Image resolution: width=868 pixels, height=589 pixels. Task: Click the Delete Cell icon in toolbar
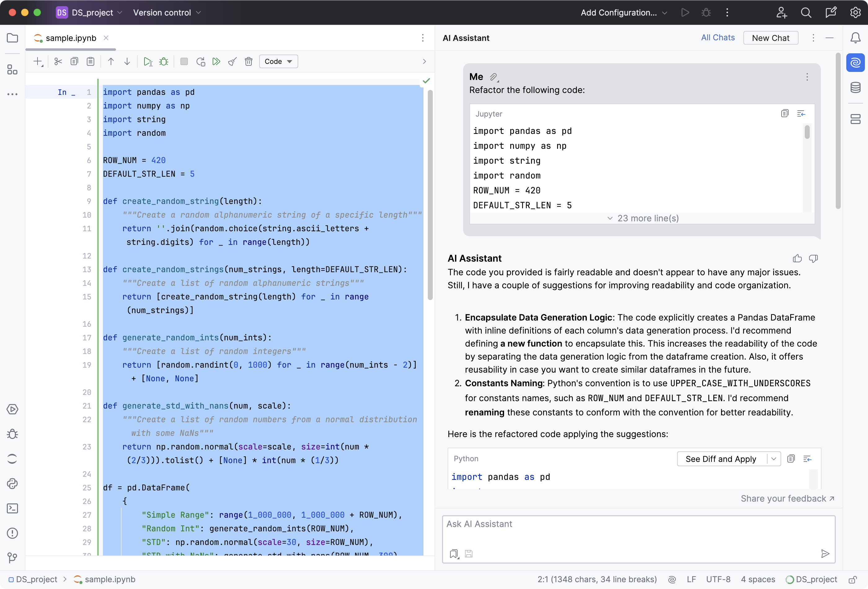point(248,61)
